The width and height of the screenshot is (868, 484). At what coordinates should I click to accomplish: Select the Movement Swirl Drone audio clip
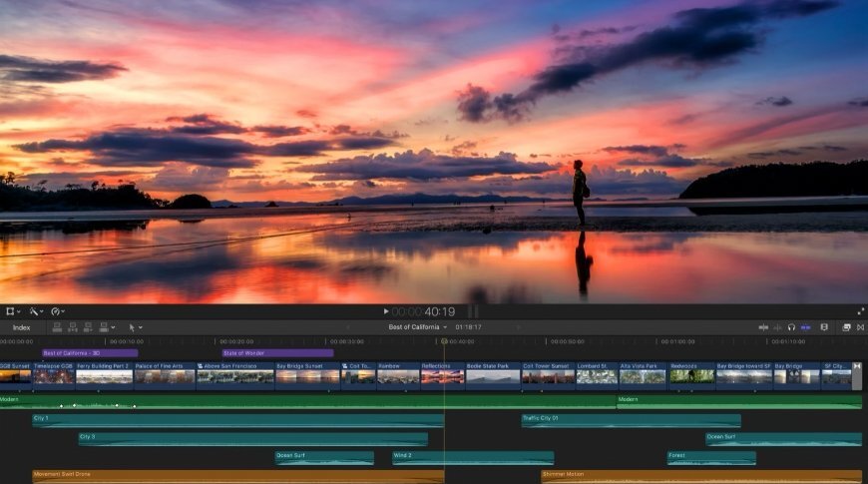pyautogui.click(x=238, y=476)
